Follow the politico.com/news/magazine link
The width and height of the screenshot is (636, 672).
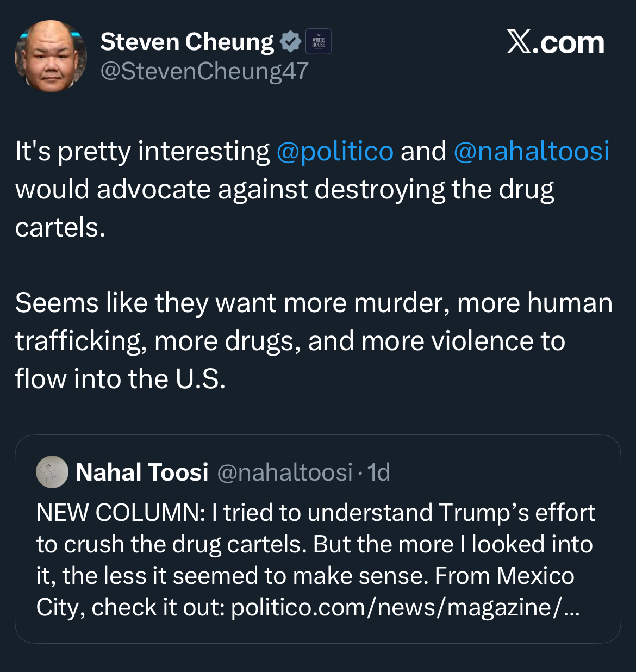[x=405, y=607]
